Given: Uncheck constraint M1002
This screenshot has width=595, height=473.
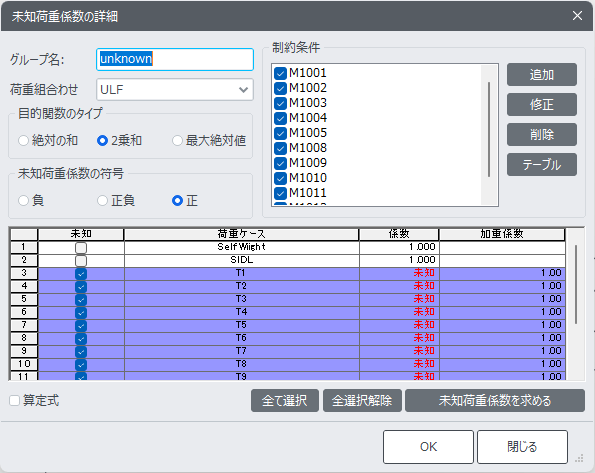Looking at the screenshot, I should click(280, 88).
